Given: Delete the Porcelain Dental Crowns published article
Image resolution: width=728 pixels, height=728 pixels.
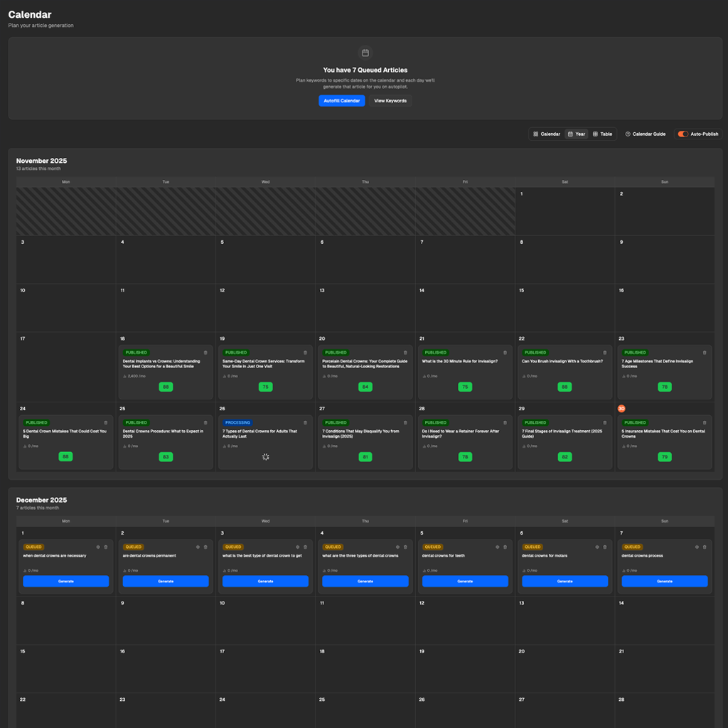Looking at the screenshot, I should pos(405,352).
